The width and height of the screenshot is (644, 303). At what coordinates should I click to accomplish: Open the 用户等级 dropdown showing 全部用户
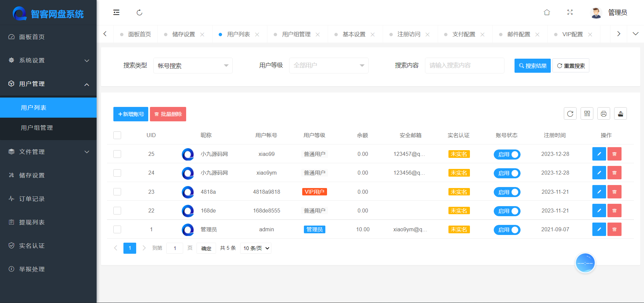pyautogui.click(x=329, y=65)
